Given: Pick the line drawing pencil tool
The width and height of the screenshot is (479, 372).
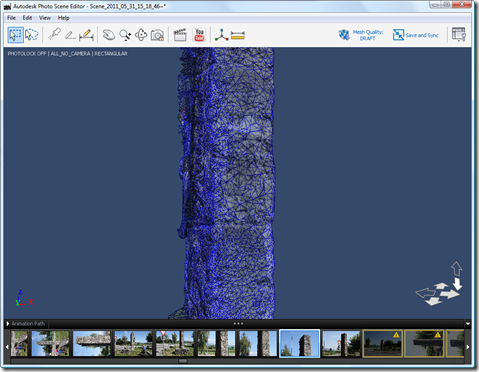Looking at the screenshot, I should (70, 35).
